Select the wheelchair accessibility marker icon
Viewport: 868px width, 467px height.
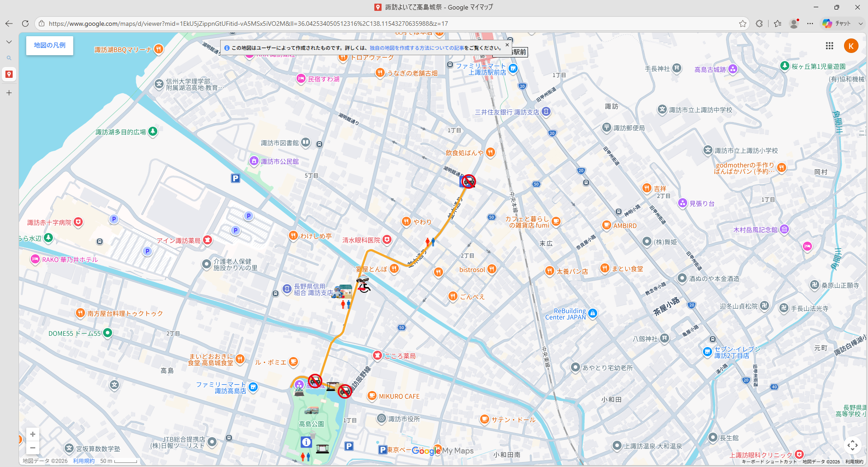363,285
